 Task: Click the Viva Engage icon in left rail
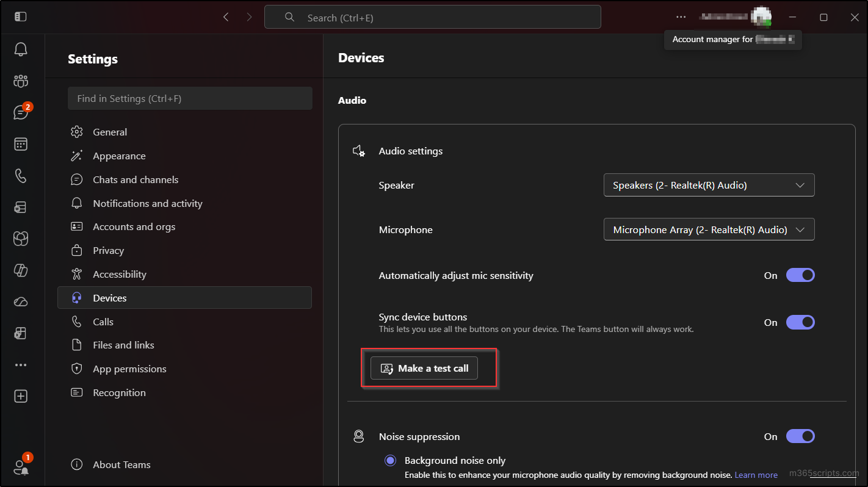pyautogui.click(x=21, y=239)
